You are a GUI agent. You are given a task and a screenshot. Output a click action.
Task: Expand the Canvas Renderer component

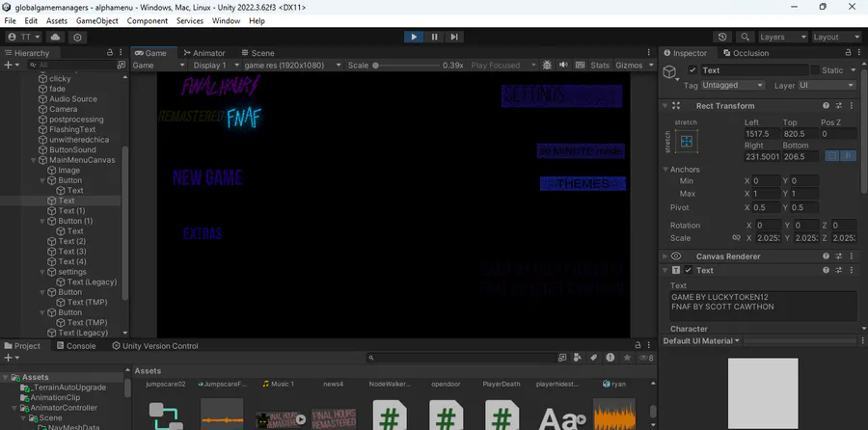pos(665,256)
